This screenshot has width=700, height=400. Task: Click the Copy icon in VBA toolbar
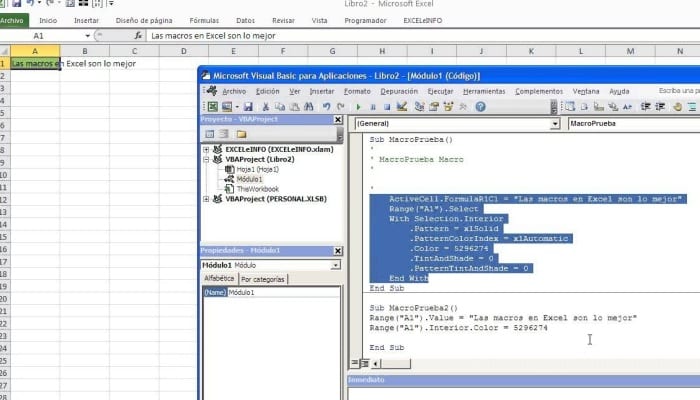point(280,107)
